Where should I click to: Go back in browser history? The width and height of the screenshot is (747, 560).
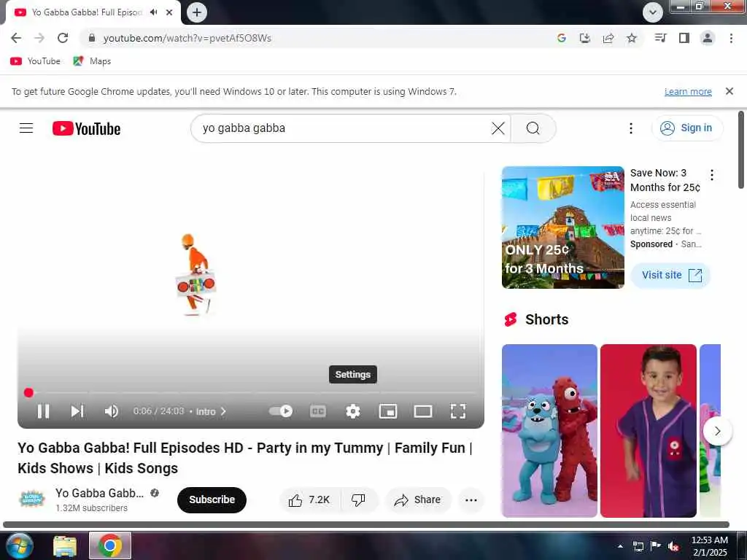[16, 38]
